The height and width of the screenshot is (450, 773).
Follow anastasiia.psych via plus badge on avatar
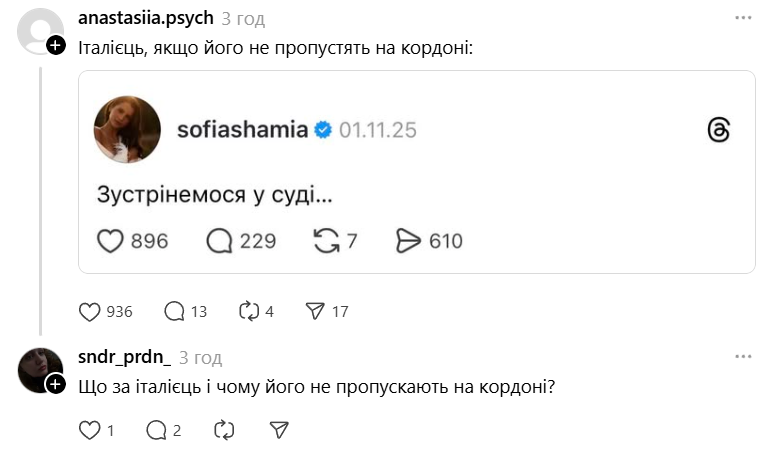[57, 45]
